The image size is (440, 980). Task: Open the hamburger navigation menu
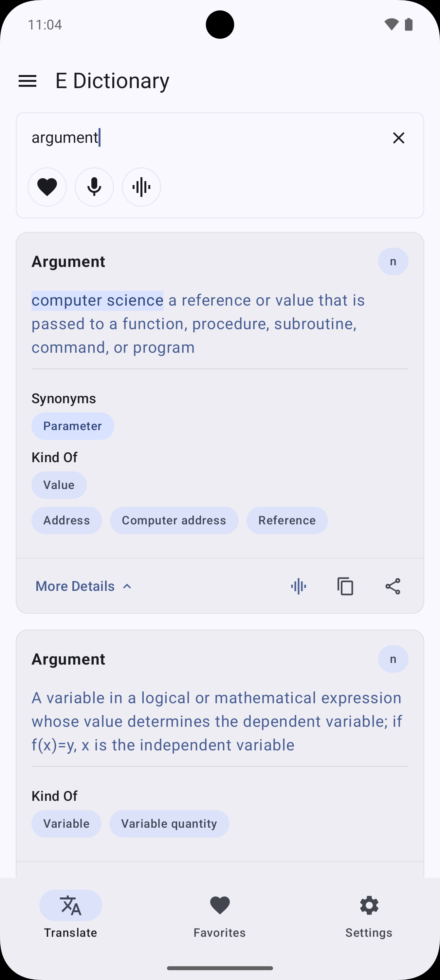click(x=27, y=81)
